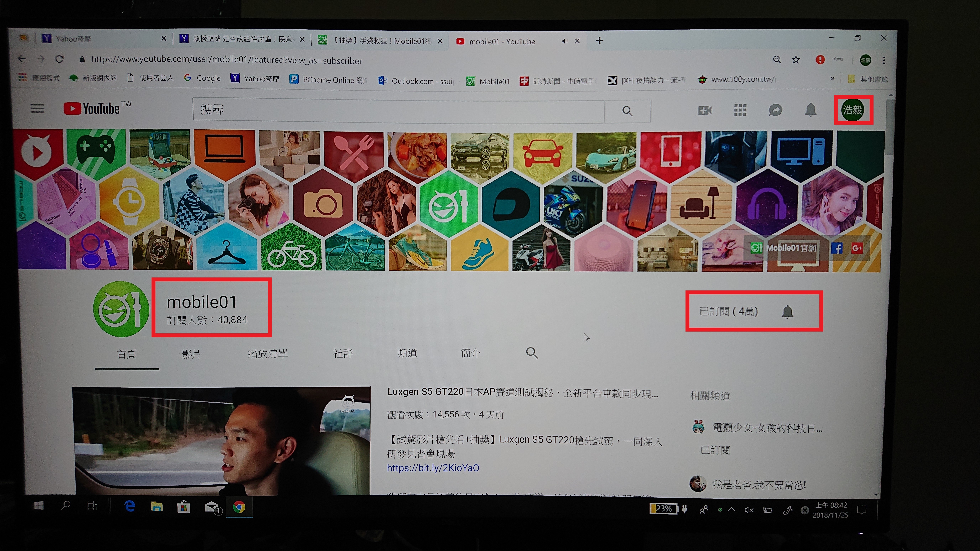Open the messages share arrow icon
980x551 pixels.
tap(775, 110)
